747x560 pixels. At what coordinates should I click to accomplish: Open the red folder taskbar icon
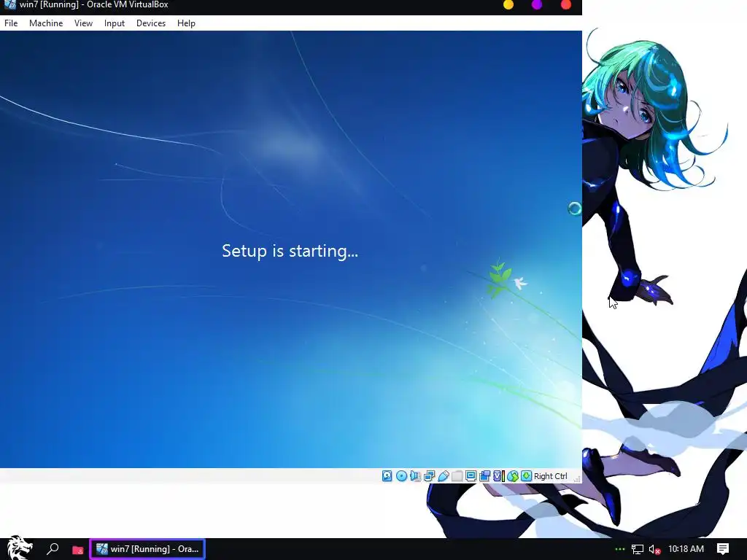pos(77,550)
